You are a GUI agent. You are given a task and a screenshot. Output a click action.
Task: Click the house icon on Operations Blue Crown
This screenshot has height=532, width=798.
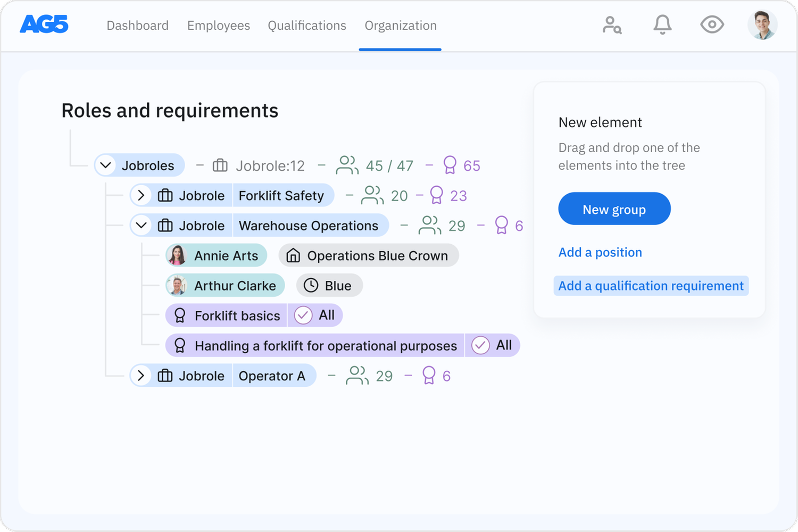[x=293, y=256]
